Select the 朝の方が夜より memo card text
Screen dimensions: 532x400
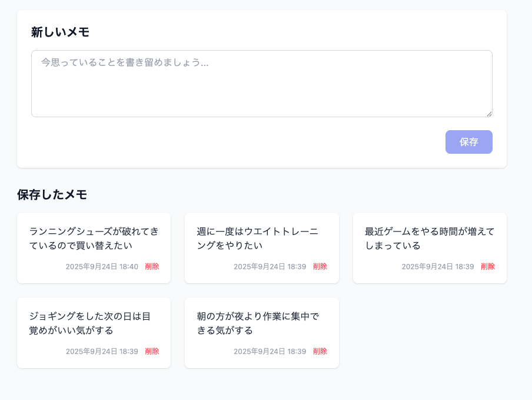pos(258,323)
